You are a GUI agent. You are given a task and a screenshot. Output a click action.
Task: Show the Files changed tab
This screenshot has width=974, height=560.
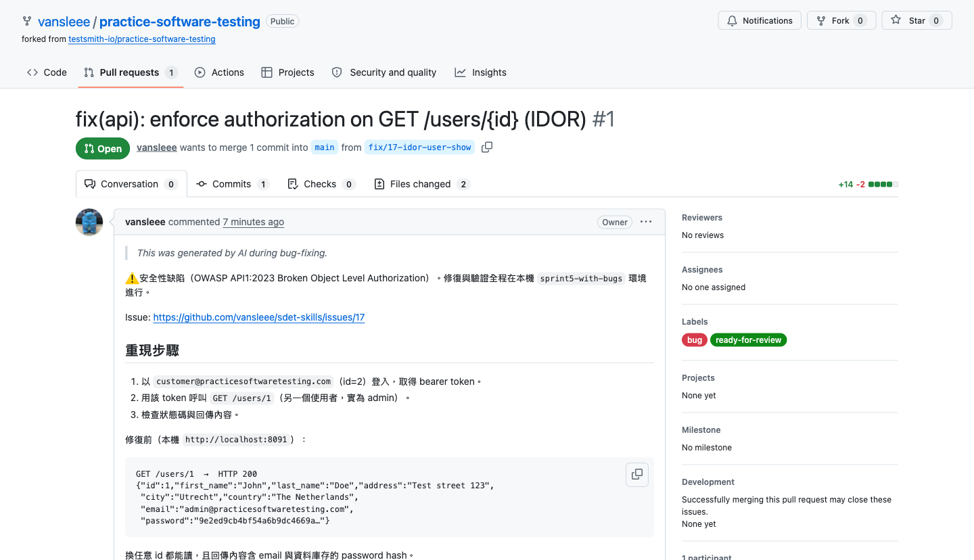click(422, 184)
